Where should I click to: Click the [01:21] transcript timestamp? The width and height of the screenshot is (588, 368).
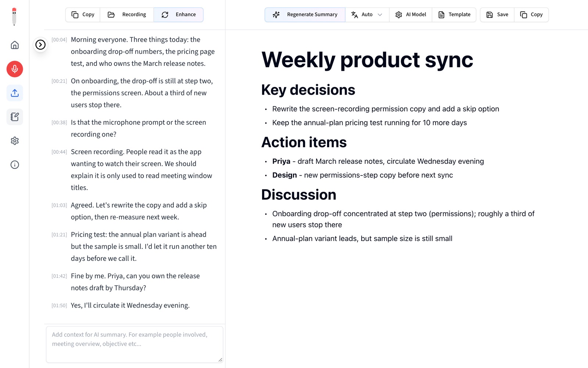[59, 235]
